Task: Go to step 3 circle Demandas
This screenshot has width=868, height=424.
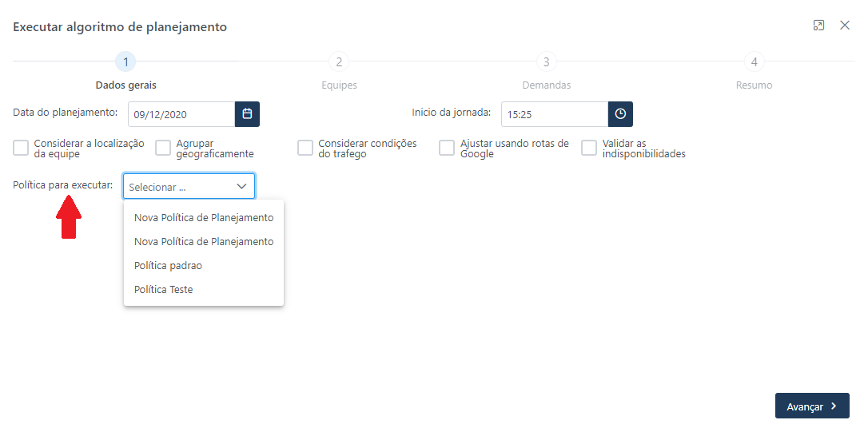Action: [x=547, y=62]
